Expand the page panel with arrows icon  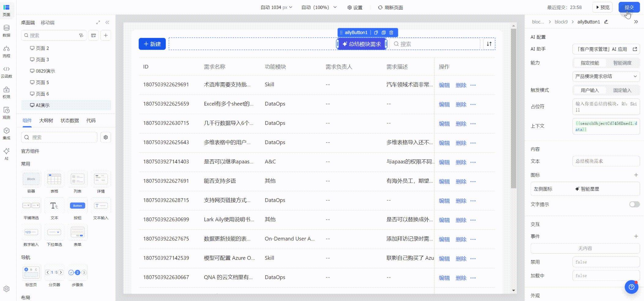pos(98,22)
